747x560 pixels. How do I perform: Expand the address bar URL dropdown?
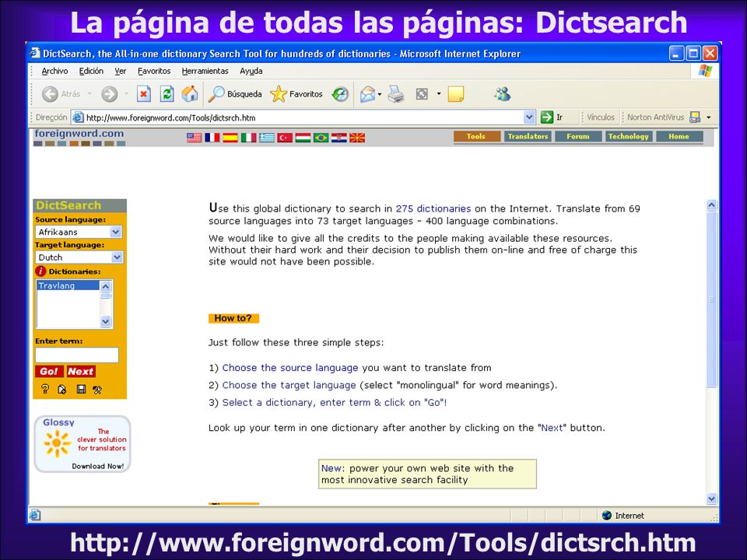coord(529,117)
